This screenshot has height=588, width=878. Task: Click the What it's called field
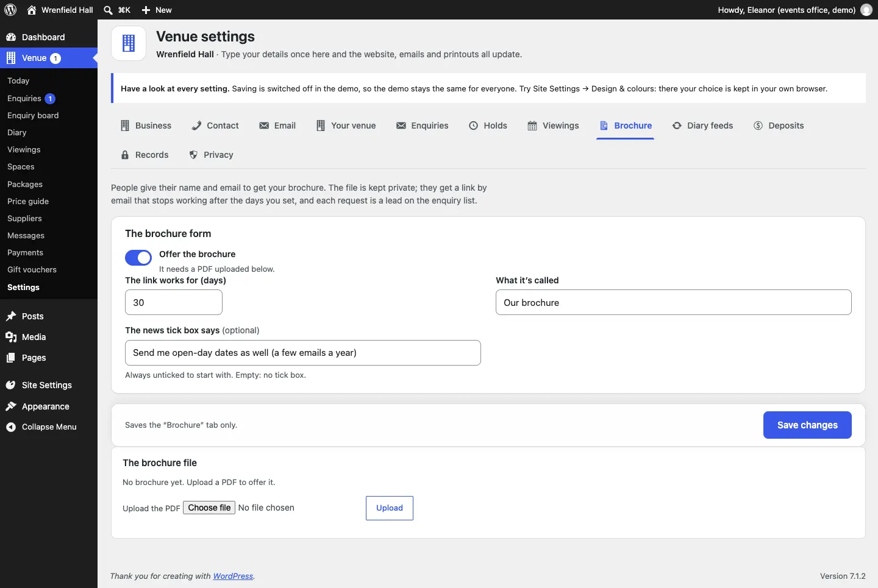click(x=674, y=302)
